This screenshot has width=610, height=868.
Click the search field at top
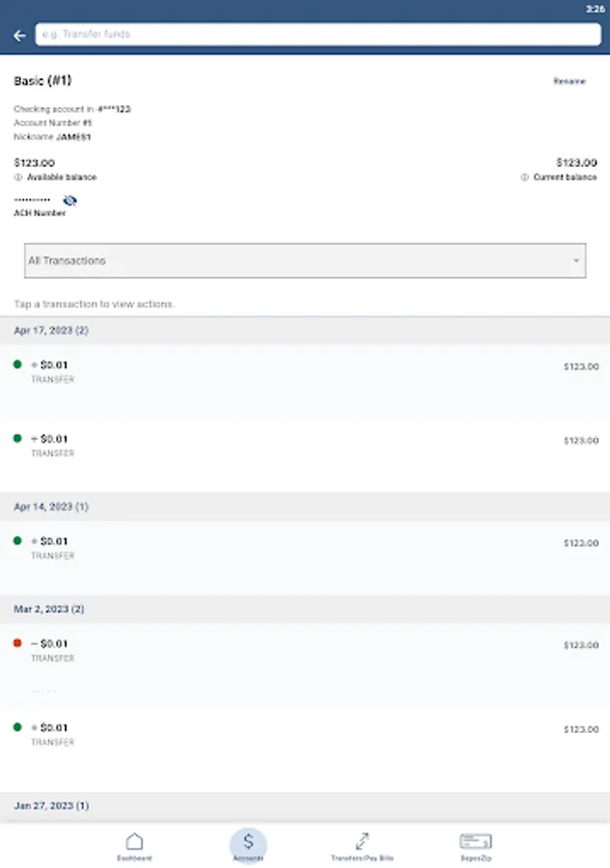click(x=318, y=35)
